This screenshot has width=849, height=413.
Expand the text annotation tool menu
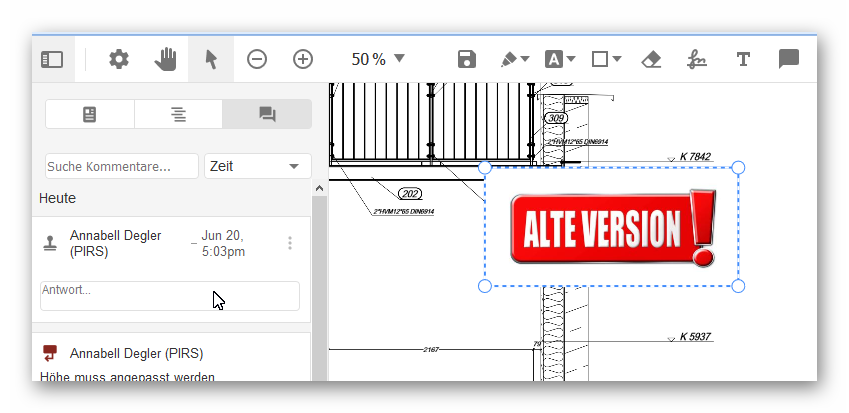(560, 60)
